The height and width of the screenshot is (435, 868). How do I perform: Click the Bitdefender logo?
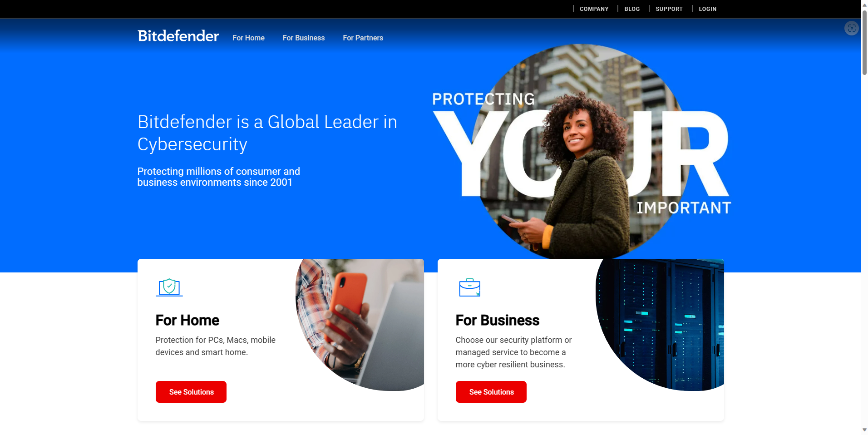point(178,36)
